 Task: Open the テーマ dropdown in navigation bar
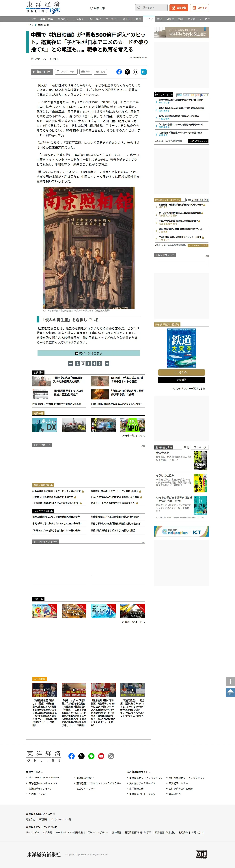pos(204,19)
